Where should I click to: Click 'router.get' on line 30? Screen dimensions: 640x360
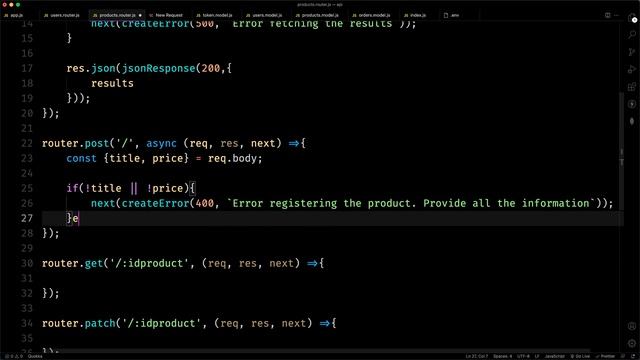coord(72,263)
